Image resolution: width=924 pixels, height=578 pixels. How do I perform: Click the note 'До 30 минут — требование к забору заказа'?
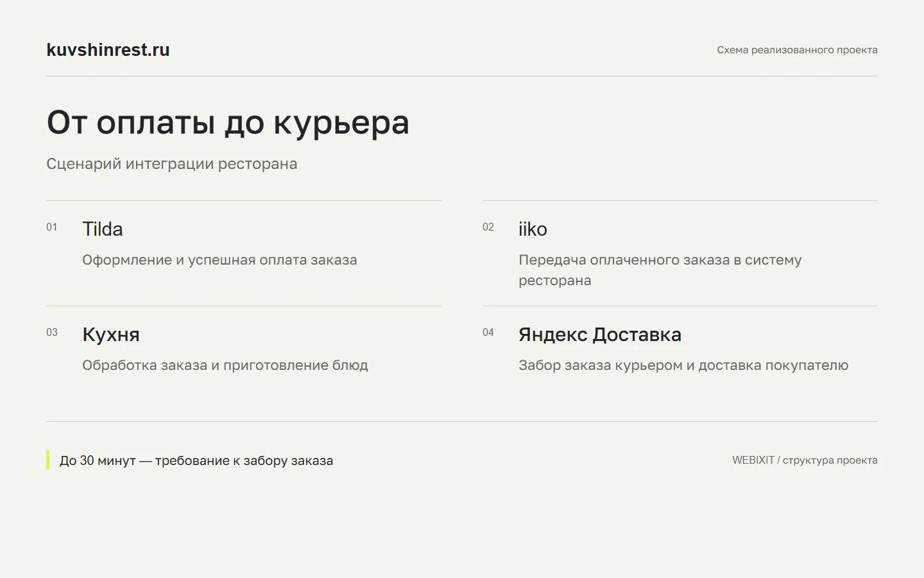[196, 460]
